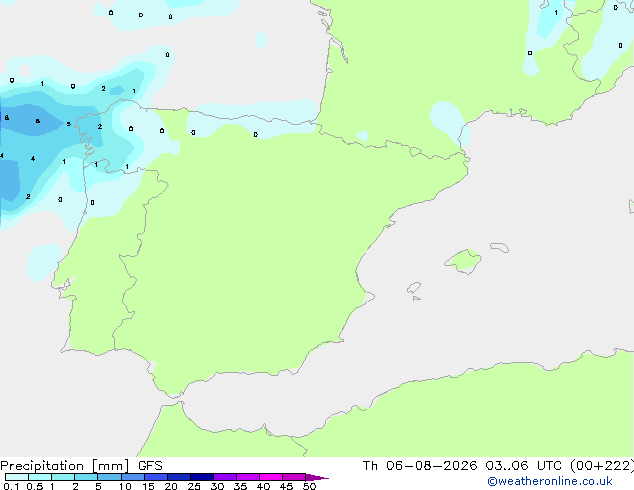Screen dimensions: 634x490
Task: Click the 25–30 mm navy legend swatch
Action: click(202, 477)
